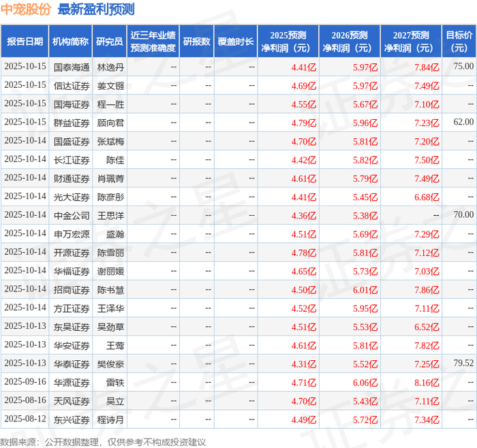Select the 报告日期 column header

25,42
